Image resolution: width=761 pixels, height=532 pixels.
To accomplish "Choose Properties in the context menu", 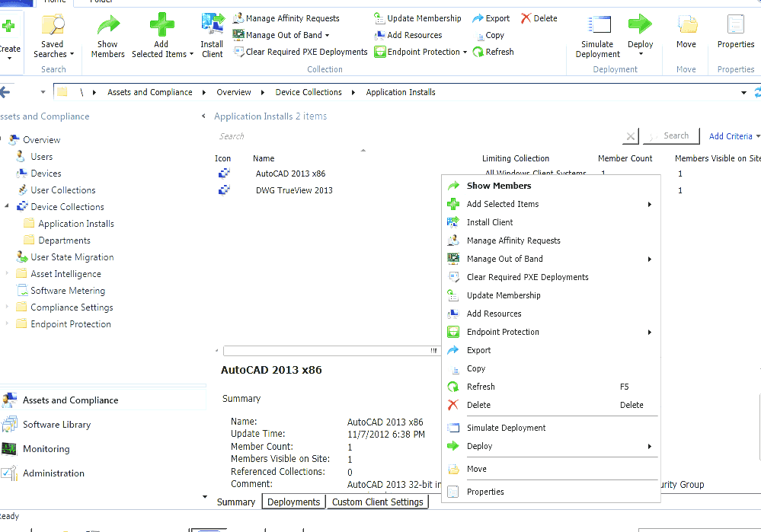I will [x=551, y=492].
